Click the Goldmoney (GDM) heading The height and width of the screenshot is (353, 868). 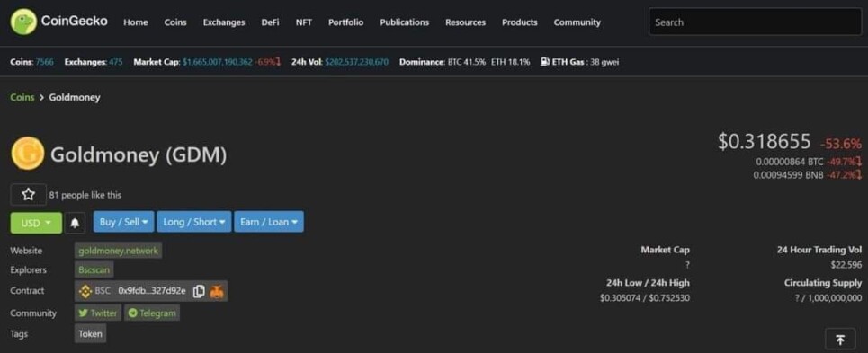point(139,155)
